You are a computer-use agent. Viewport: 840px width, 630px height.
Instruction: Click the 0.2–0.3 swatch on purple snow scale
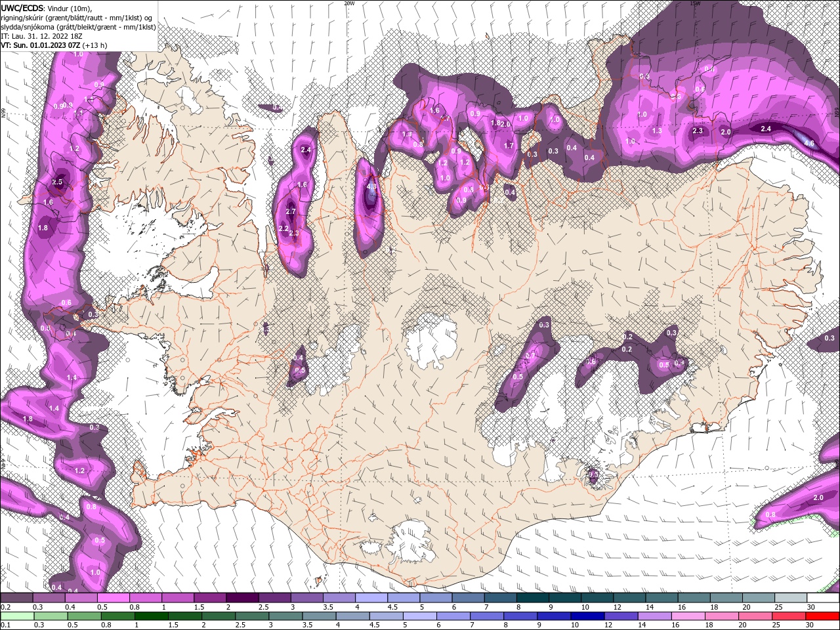pyautogui.click(x=16, y=598)
